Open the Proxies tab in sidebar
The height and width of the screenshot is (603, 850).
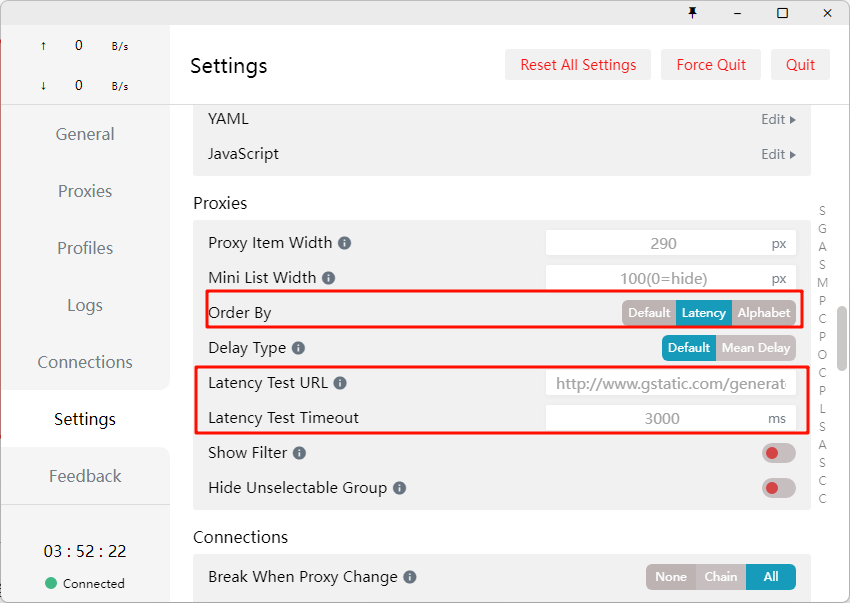point(85,191)
